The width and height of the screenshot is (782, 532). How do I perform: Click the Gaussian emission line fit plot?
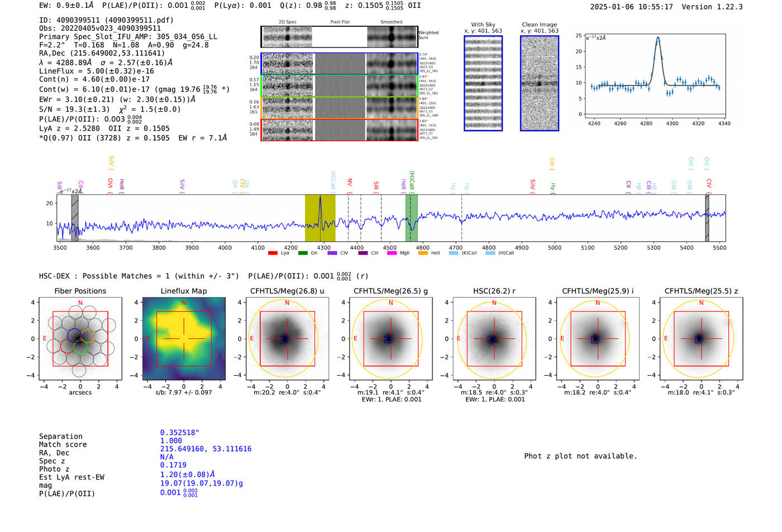click(655, 76)
